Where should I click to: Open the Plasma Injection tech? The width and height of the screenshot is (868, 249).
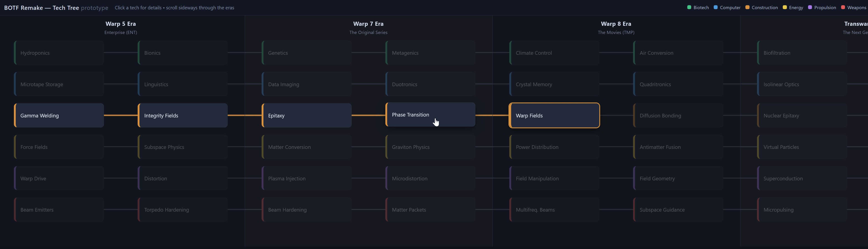click(307, 178)
